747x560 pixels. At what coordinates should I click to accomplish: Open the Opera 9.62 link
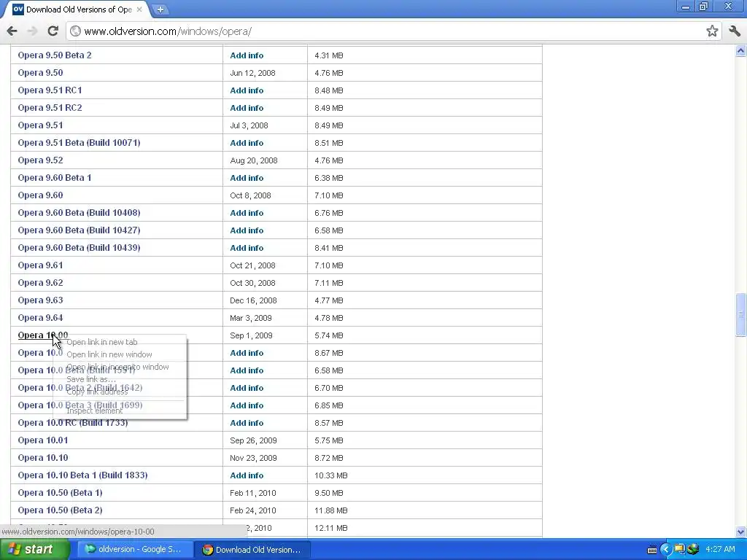(x=41, y=283)
